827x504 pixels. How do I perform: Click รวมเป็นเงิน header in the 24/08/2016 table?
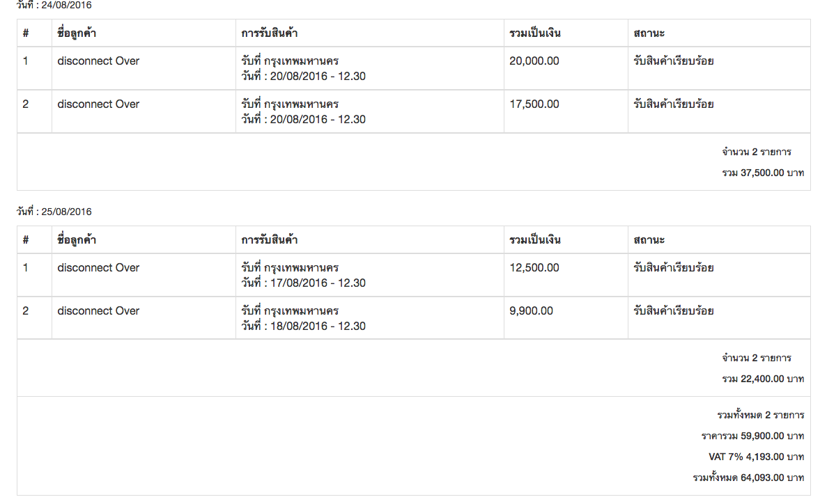(535, 33)
